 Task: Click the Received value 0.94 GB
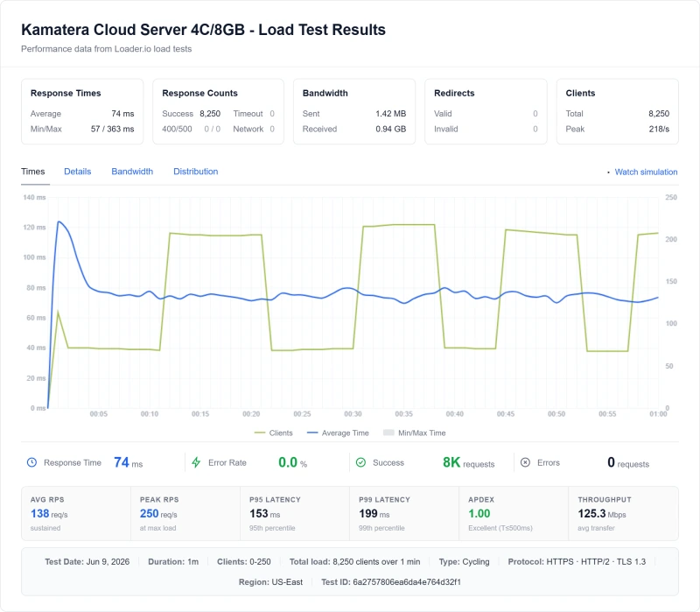(390, 129)
